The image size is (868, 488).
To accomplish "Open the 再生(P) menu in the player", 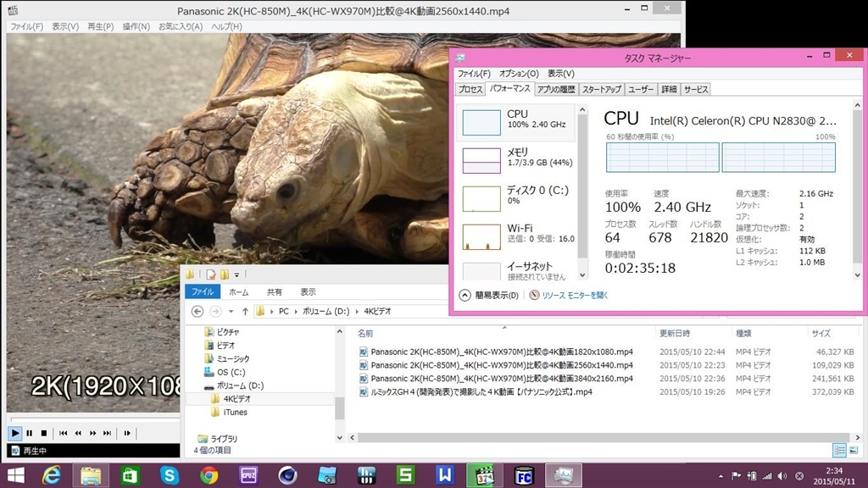I will (101, 26).
